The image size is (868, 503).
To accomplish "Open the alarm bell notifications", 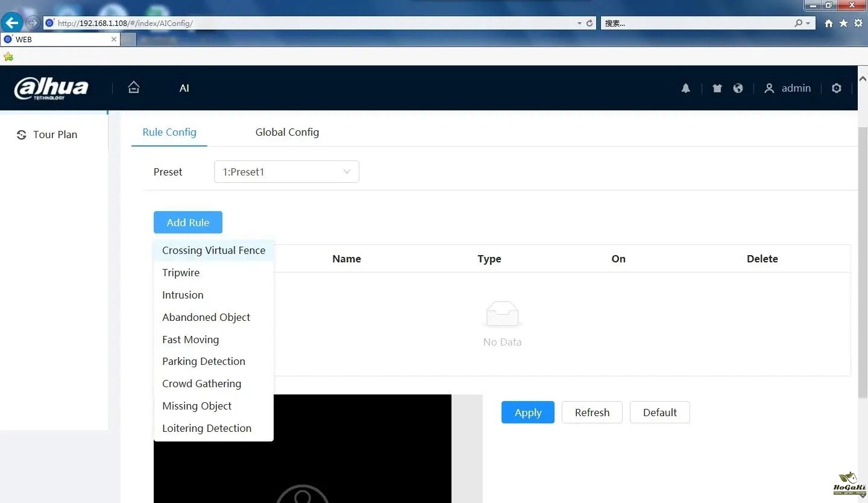I will point(685,88).
